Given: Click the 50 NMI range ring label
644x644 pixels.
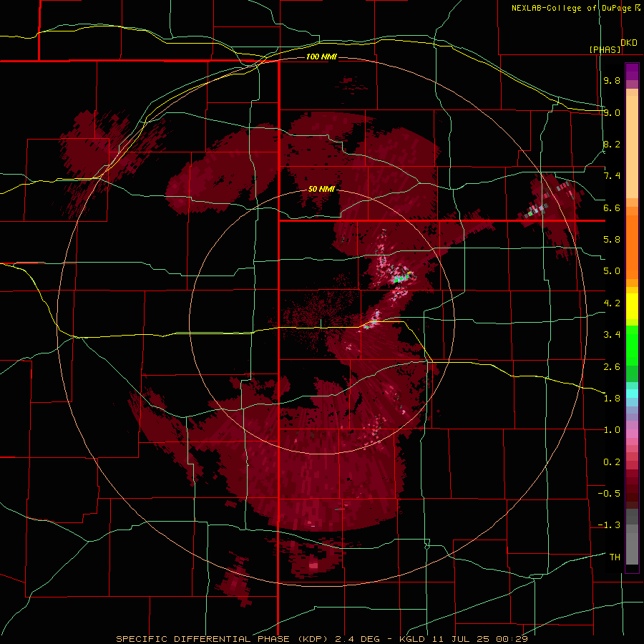Looking at the screenshot, I should (321, 189).
